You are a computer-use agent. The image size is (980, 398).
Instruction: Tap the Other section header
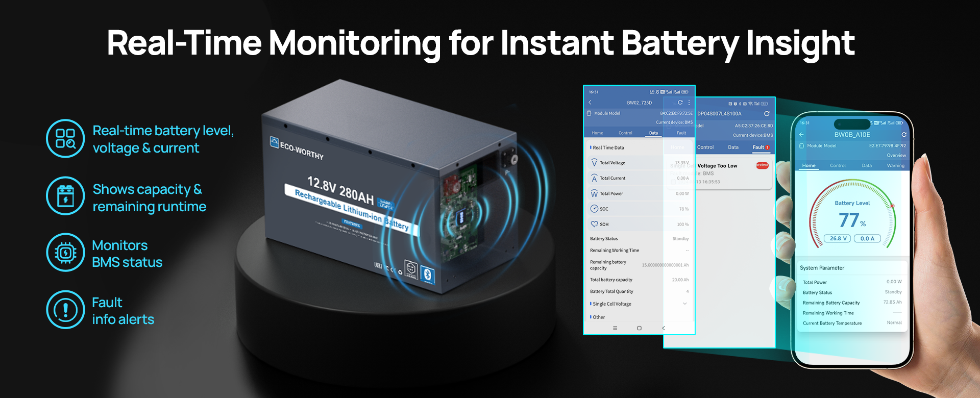pyautogui.click(x=598, y=317)
